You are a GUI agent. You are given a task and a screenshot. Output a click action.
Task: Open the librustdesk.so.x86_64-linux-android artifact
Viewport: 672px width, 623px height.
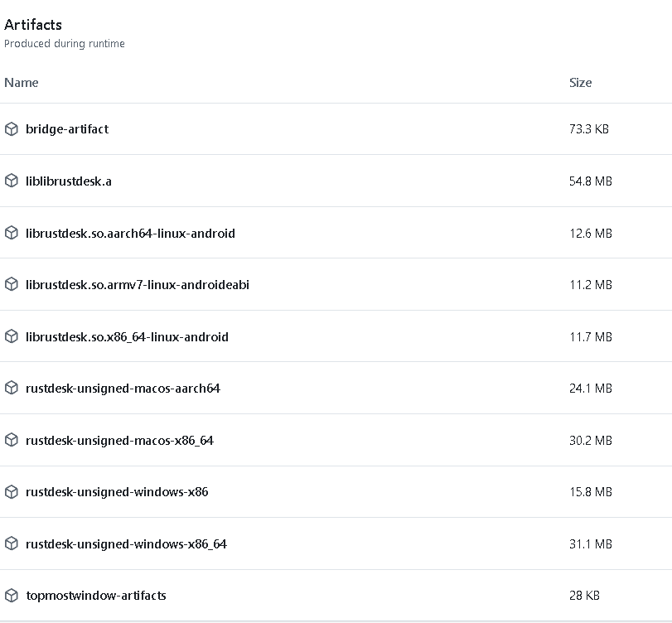click(x=127, y=336)
